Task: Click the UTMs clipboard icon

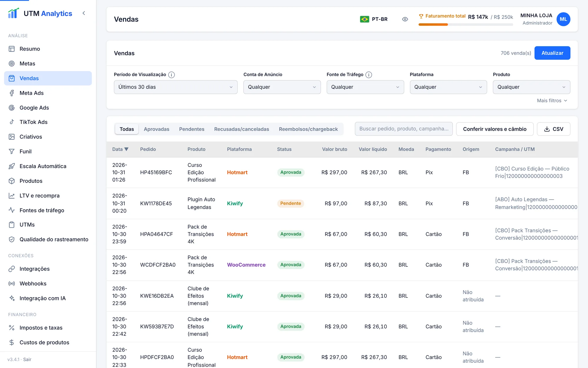Action: pyautogui.click(x=12, y=225)
